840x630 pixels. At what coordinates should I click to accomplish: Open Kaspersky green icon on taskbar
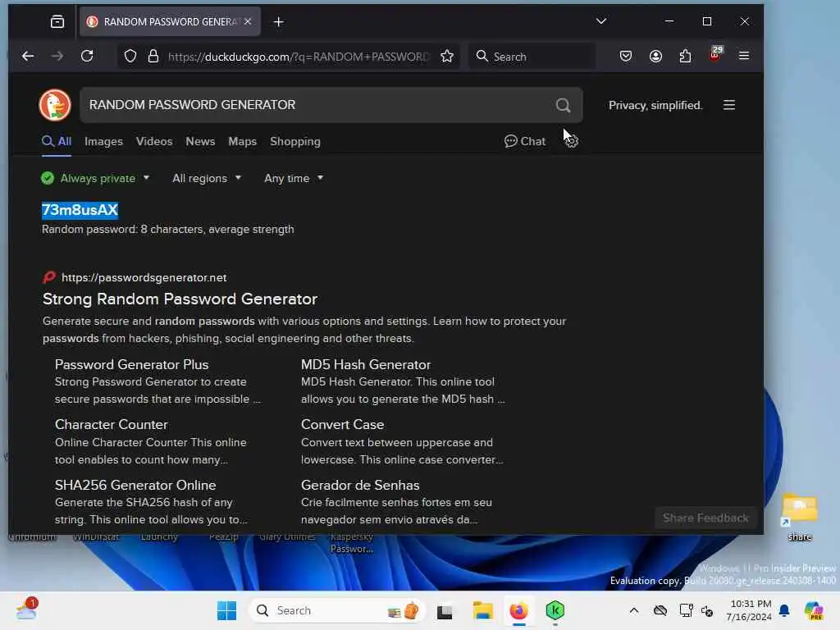point(555,610)
